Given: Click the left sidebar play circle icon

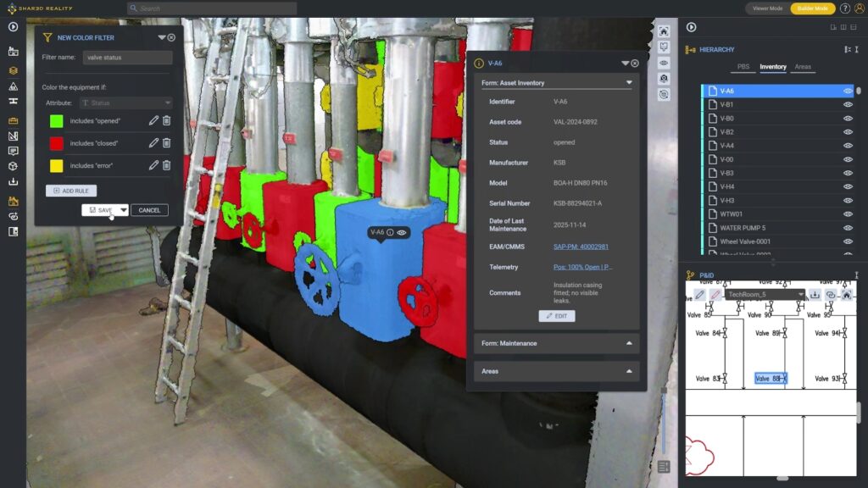Looking at the screenshot, I should [14, 26].
